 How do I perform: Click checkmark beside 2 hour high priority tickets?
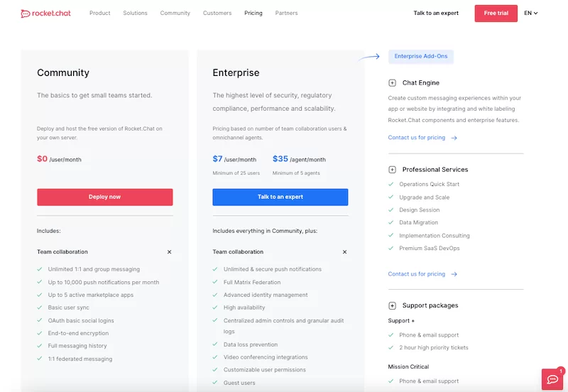coord(391,347)
